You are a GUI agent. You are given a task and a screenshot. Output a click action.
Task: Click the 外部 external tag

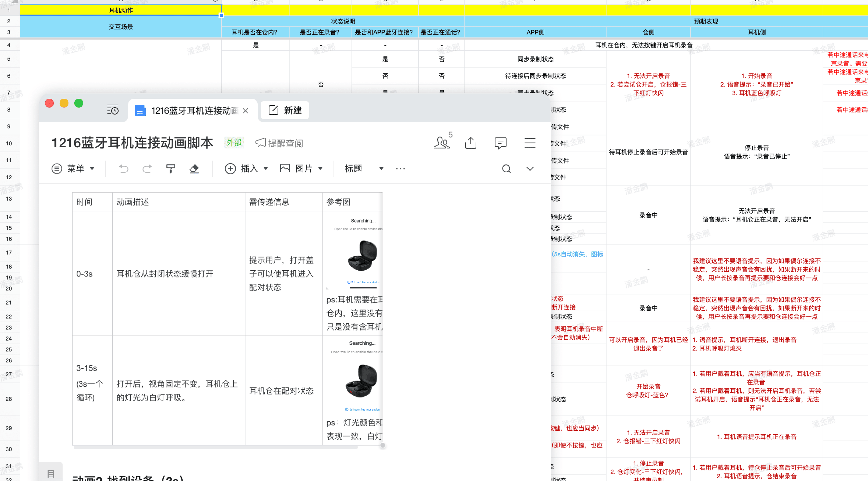(234, 143)
